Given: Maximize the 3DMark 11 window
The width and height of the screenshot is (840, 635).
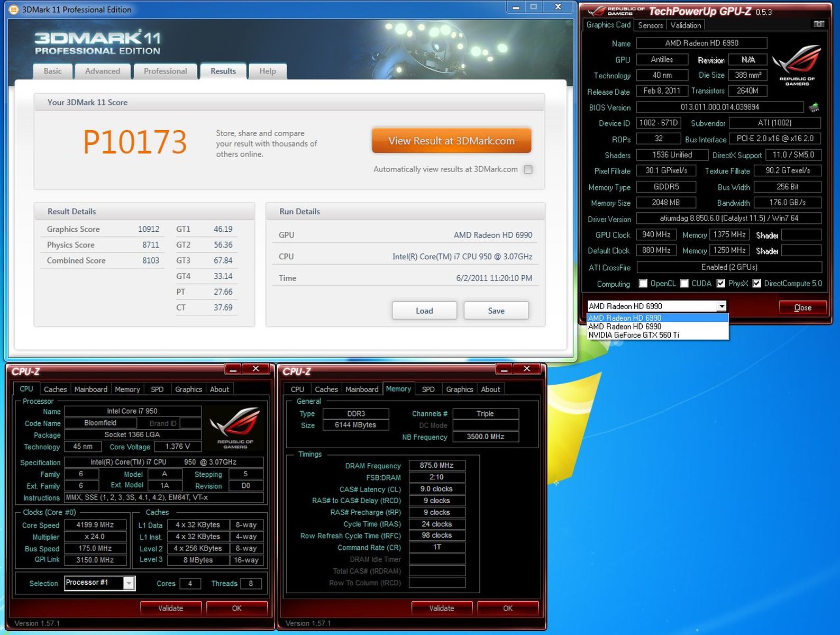Looking at the screenshot, I should coord(533,6).
